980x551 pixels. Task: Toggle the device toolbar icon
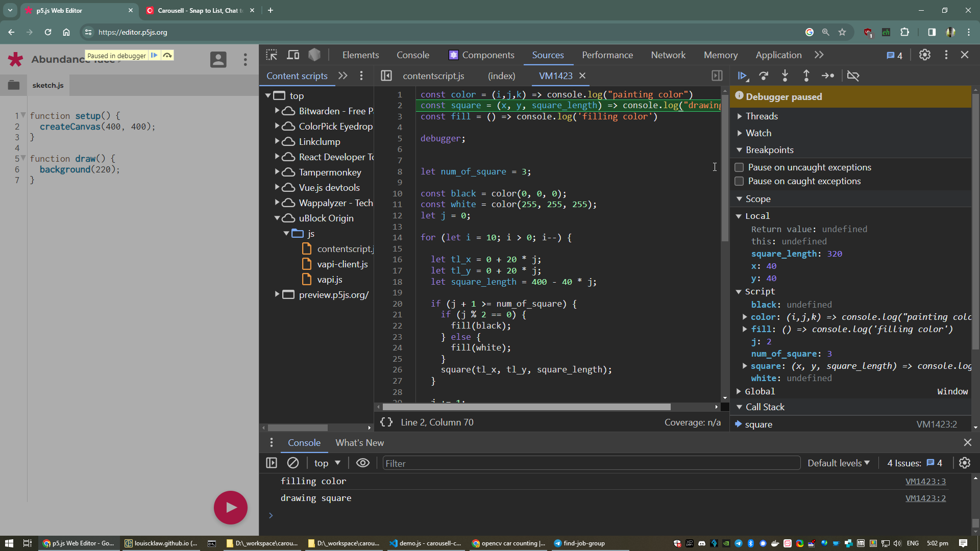[293, 55]
